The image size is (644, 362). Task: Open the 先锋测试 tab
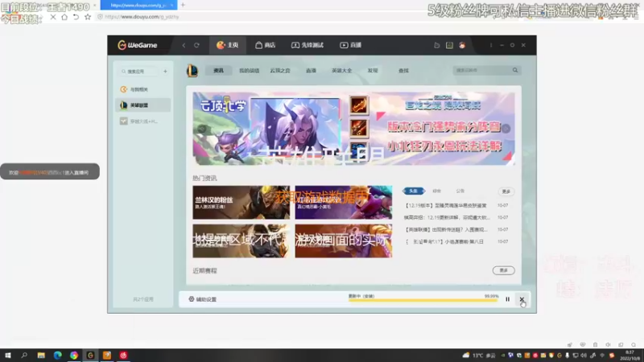[308, 45]
